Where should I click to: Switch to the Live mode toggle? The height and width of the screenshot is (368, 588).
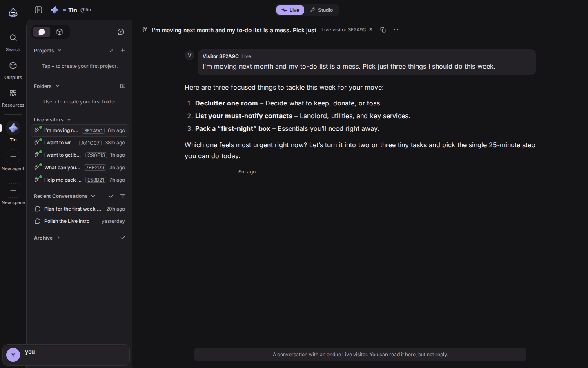[x=290, y=10]
